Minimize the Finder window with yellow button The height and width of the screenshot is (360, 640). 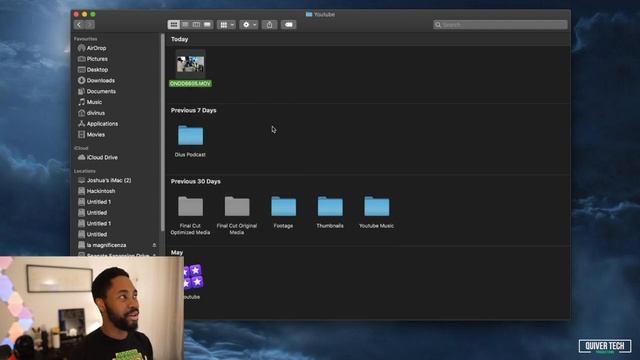coord(84,14)
